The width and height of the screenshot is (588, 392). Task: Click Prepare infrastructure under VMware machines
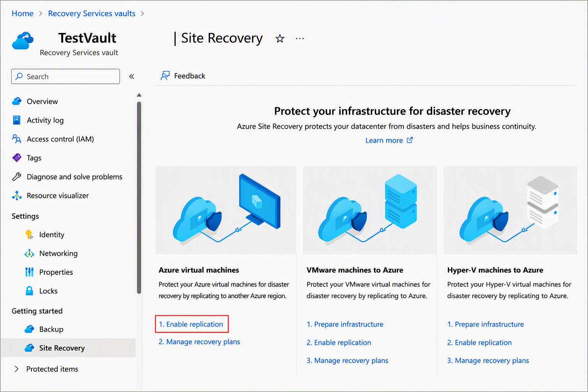[345, 324]
